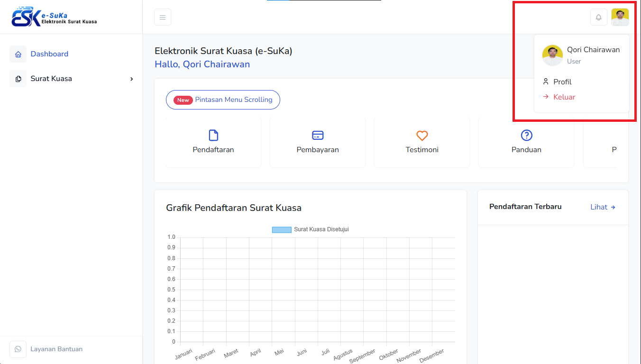Click Pintasan Menu Scrolling button

point(223,100)
